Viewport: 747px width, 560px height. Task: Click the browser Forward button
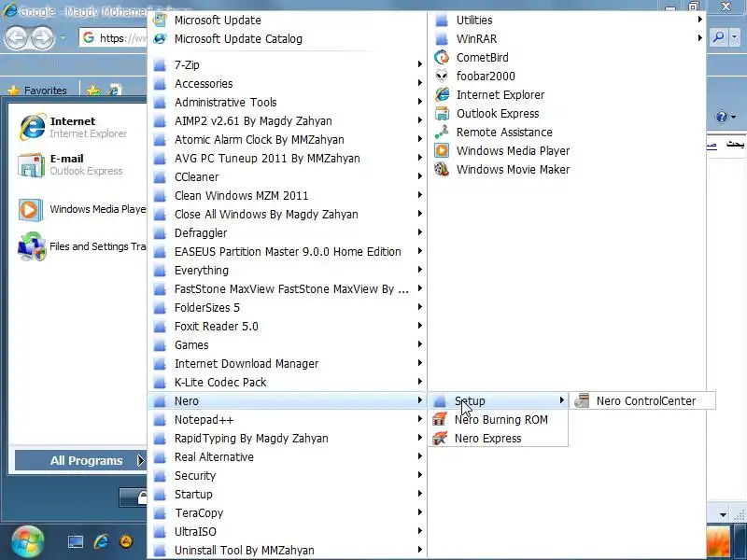pos(43,37)
